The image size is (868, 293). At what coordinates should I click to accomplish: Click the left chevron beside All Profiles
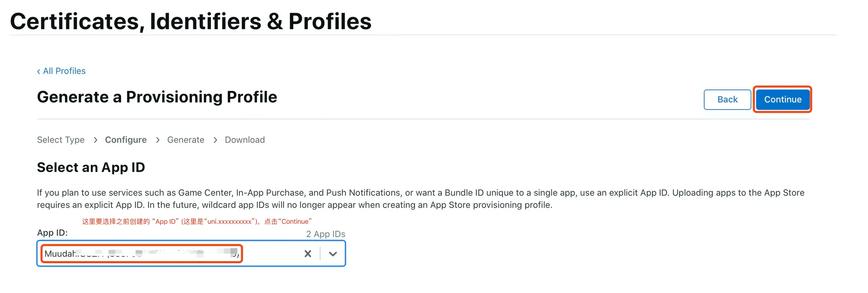tap(39, 71)
